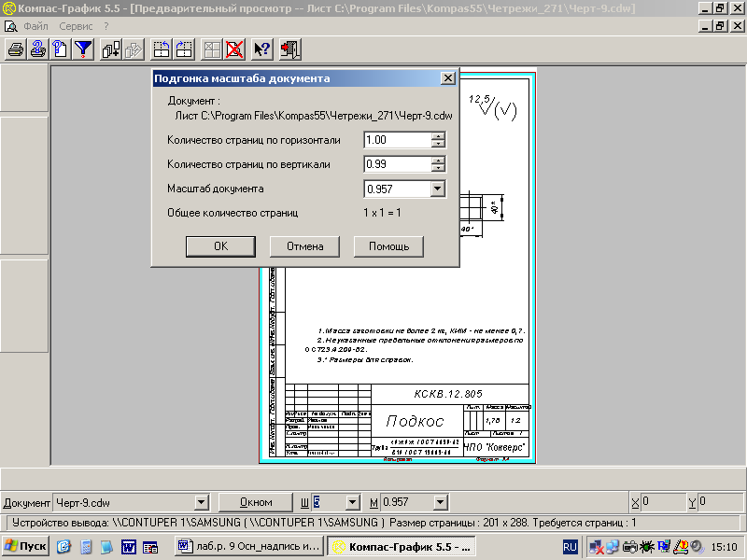Exit preview with the door icon

tap(289, 49)
